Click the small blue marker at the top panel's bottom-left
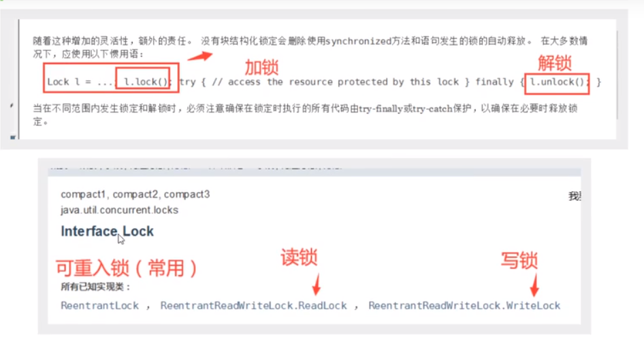The width and height of the screenshot is (644, 337). (x=13, y=138)
